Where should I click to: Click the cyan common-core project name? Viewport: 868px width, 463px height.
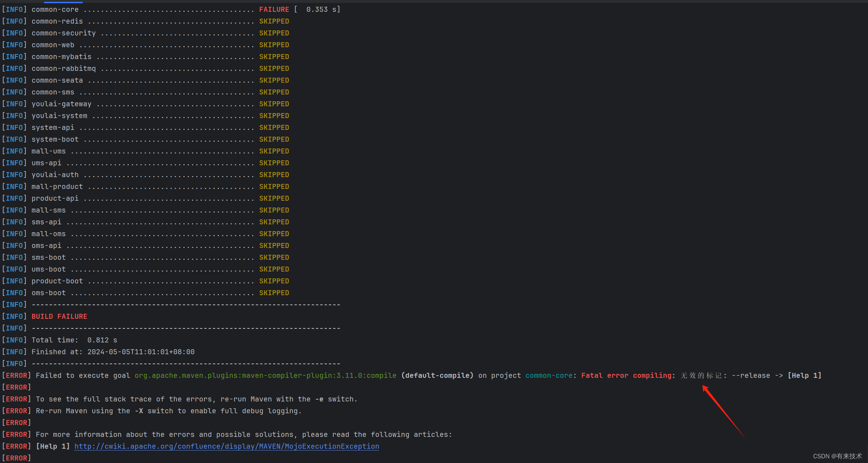pos(549,375)
